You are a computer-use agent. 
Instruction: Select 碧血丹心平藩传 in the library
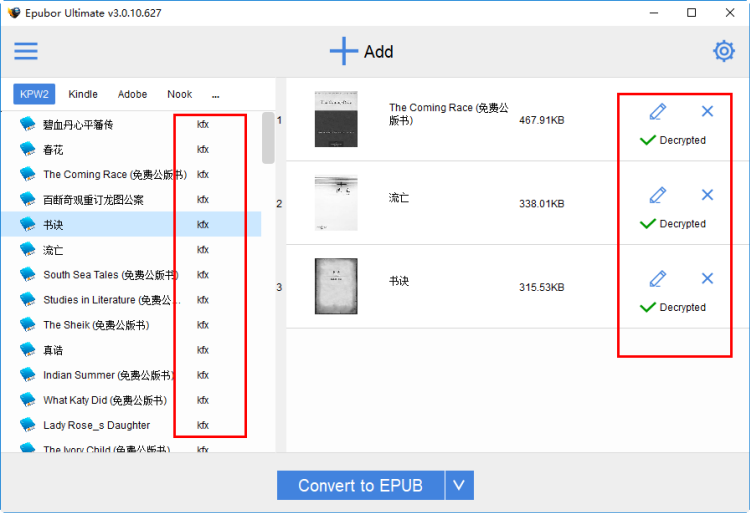pos(78,125)
